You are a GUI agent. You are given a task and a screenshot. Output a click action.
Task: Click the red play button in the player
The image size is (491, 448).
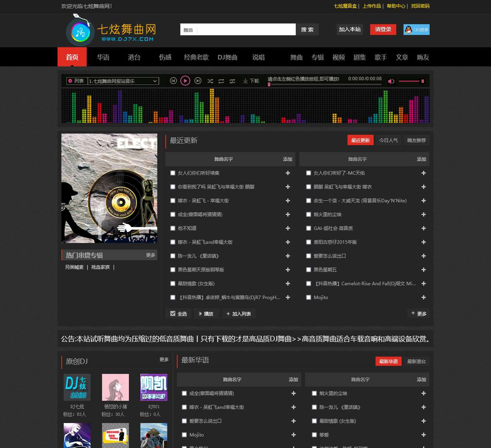click(x=186, y=81)
